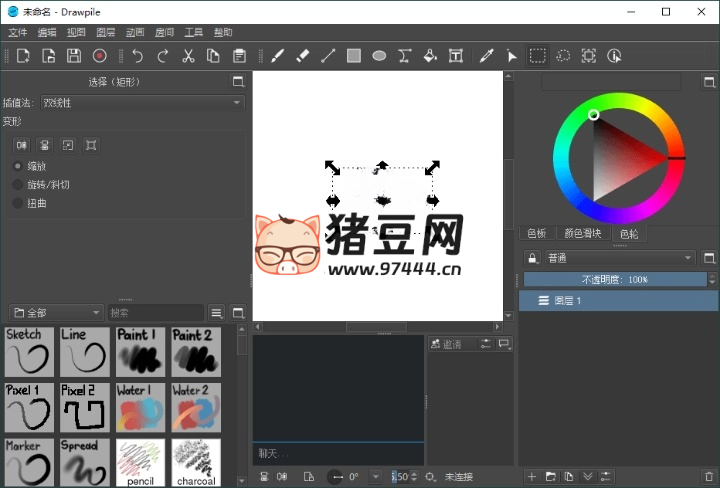Select the Line tool
The height and width of the screenshot is (488, 720).
(328, 56)
